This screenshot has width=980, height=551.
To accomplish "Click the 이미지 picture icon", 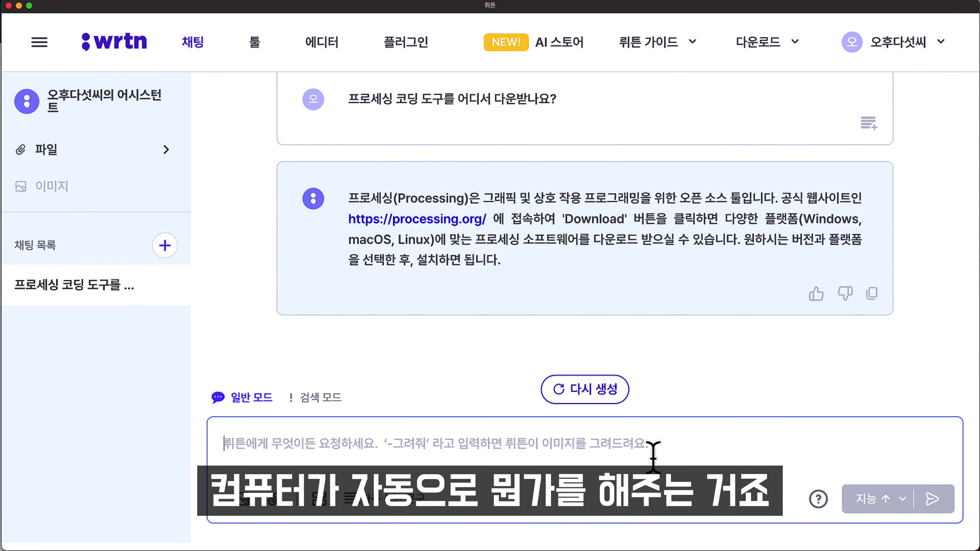I will pos(20,186).
